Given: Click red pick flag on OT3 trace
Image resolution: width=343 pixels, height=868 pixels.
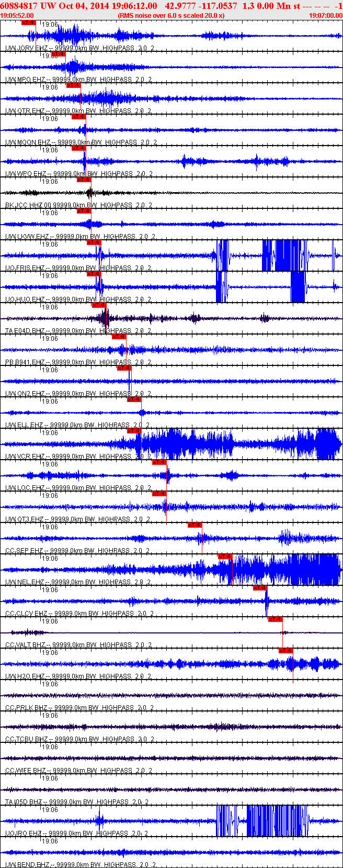Looking at the screenshot, I should (x=159, y=494).
